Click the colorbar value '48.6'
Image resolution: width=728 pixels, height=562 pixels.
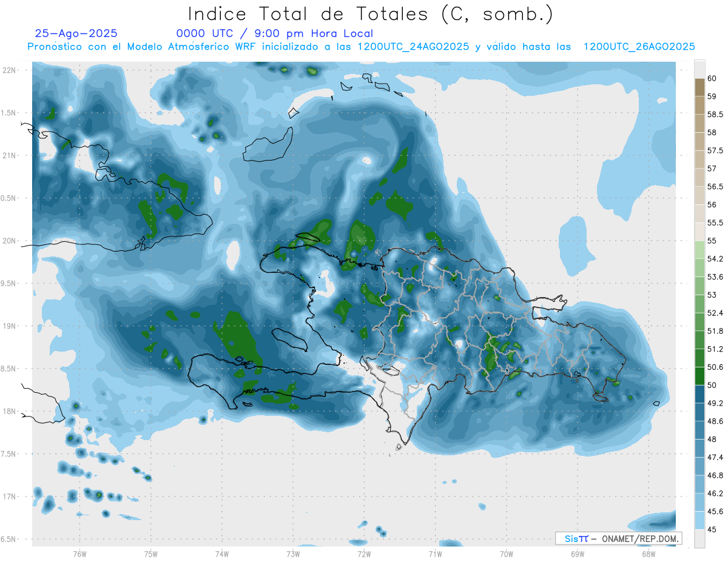coord(715,421)
